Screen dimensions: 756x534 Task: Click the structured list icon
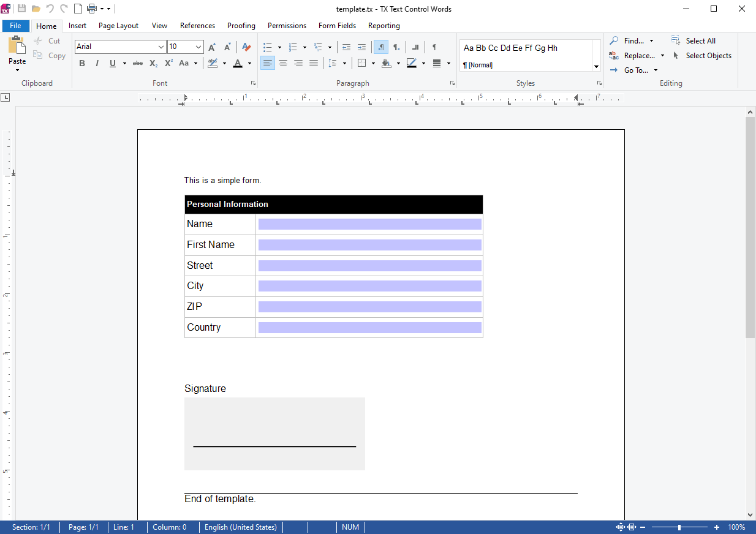[x=318, y=47]
